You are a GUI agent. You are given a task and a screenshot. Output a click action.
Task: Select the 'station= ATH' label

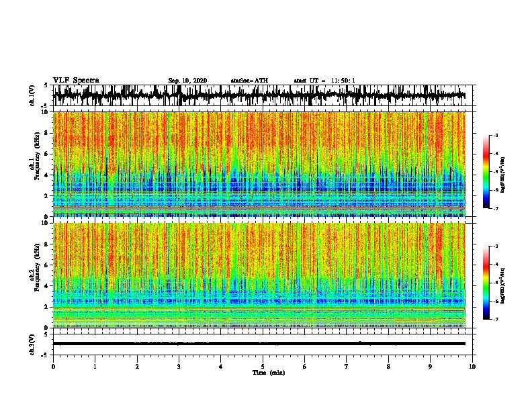[x=249, y=81]
